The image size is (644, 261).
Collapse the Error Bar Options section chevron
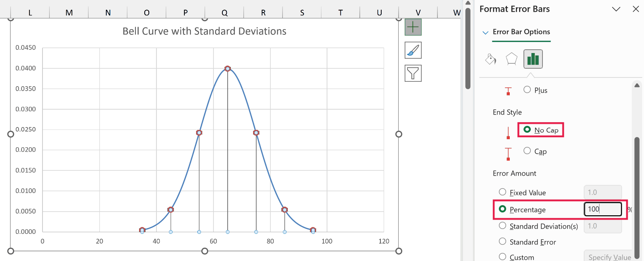click(486, 32)
